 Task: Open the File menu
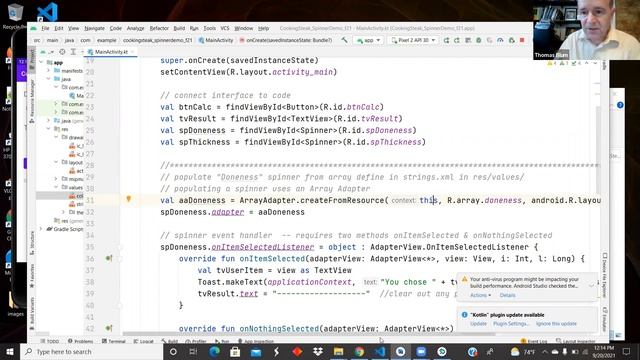45,28
